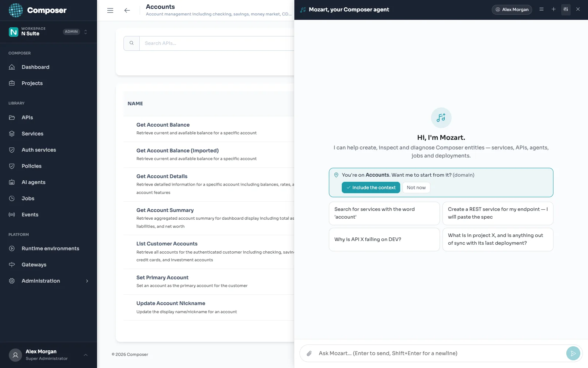Open Mozart agent settings sliders icon
Viewport: 588px width, 368px height.
coord(566,9)
